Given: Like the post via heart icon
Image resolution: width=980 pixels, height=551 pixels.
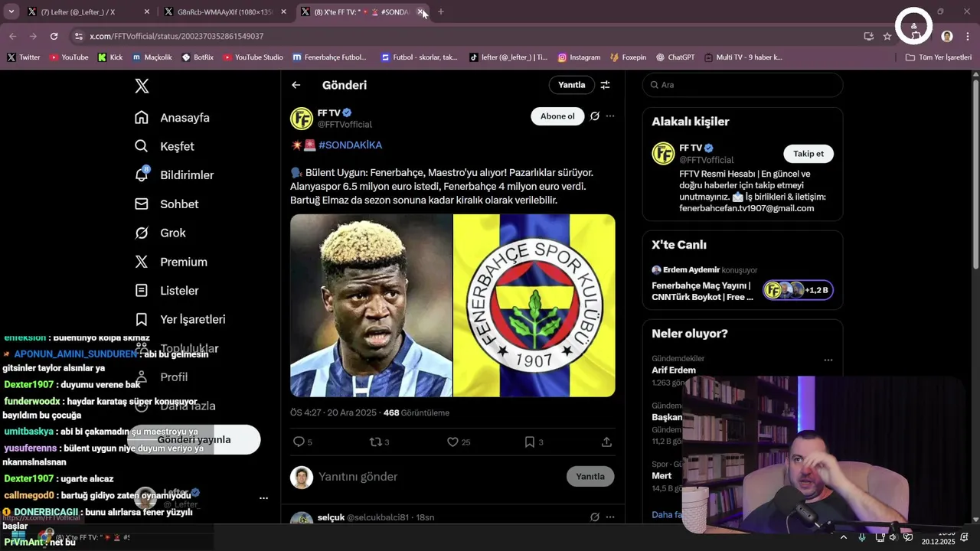Looking at the screenshot, I should [459, 442].
